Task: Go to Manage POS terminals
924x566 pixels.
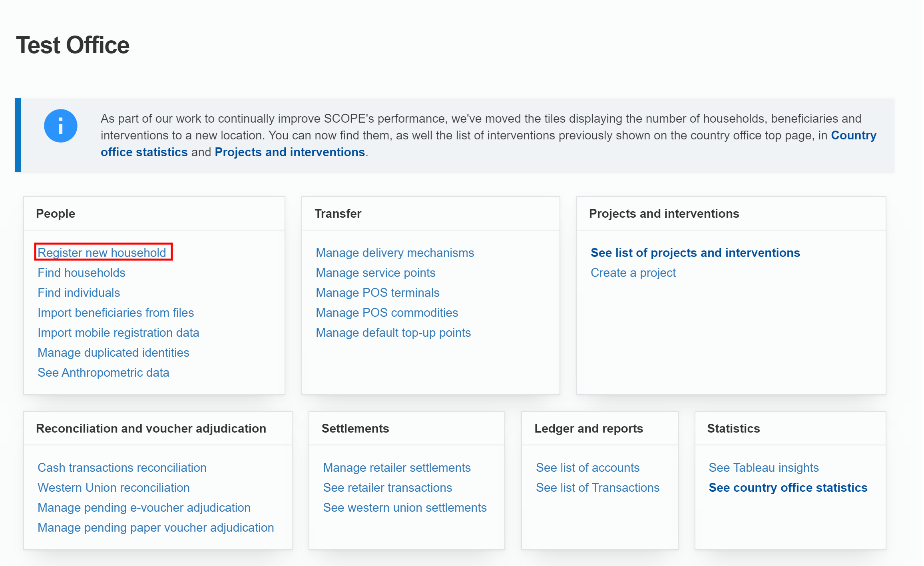Action: pyautogui.click(x=378, y=292)
